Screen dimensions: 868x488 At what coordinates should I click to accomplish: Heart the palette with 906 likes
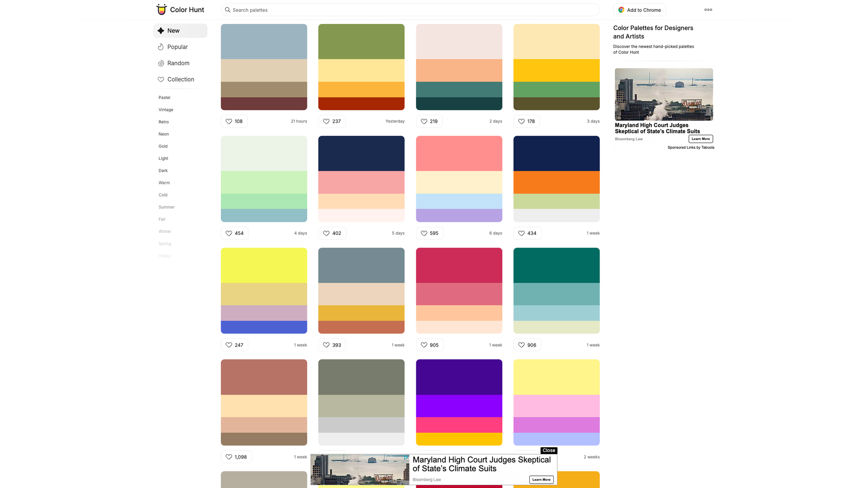(521, 345)
